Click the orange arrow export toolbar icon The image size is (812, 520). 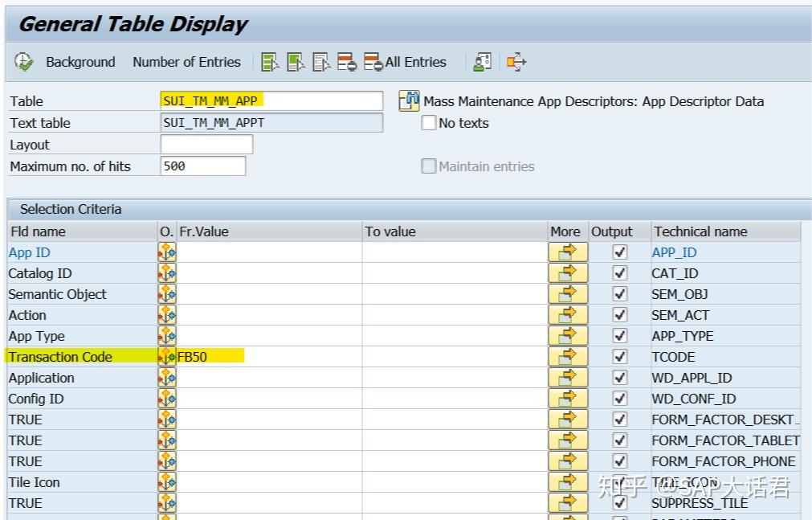click(x=516, y=62)
